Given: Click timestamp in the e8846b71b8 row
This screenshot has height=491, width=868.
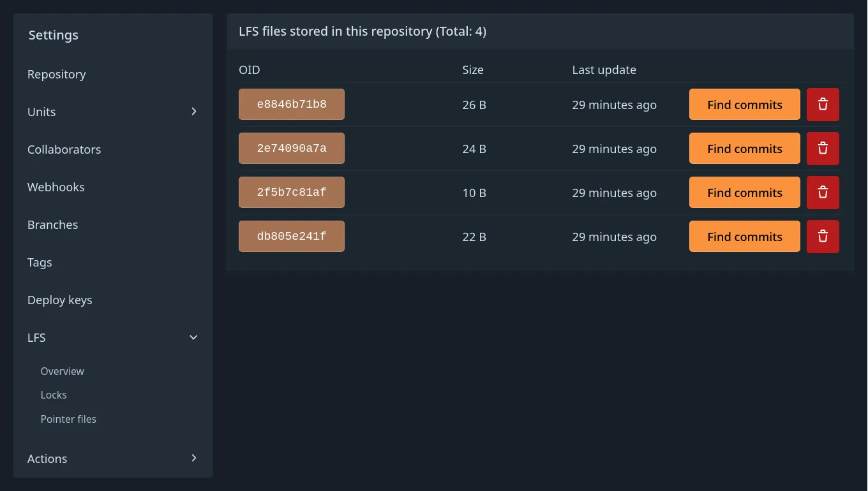Looking at the screenshot, I should point(615,105).
